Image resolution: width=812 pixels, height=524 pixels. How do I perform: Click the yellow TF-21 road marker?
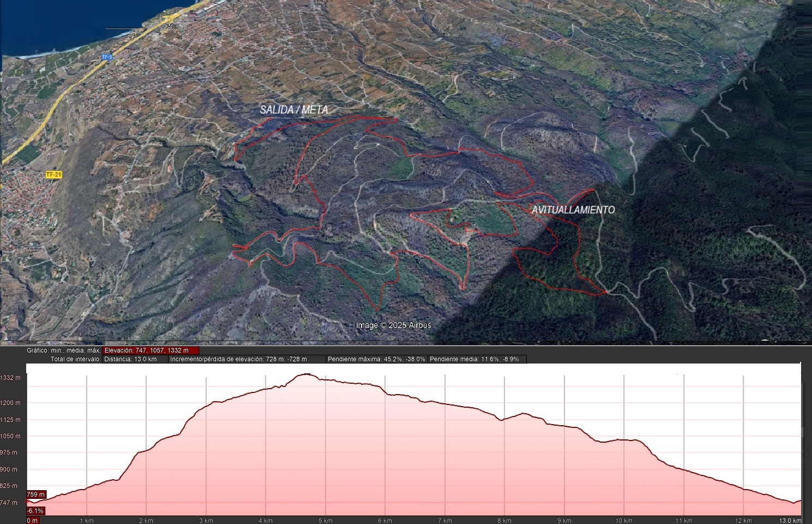click(x=53, y=175)
